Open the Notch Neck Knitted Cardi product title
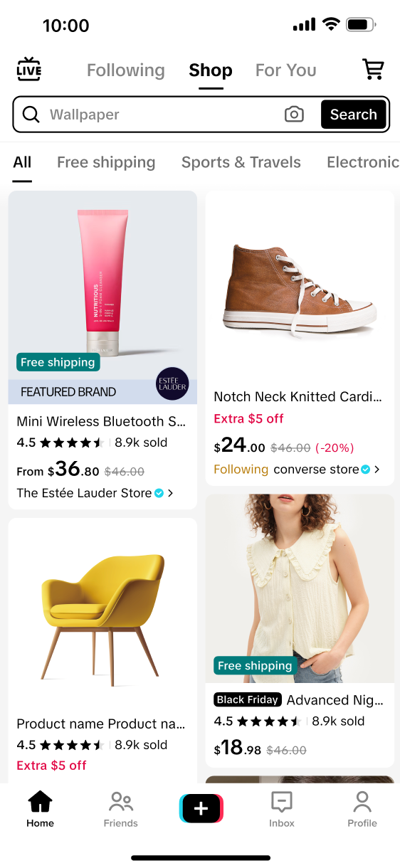Viewport: 400px width, 868px height. [x=298, y=396]
